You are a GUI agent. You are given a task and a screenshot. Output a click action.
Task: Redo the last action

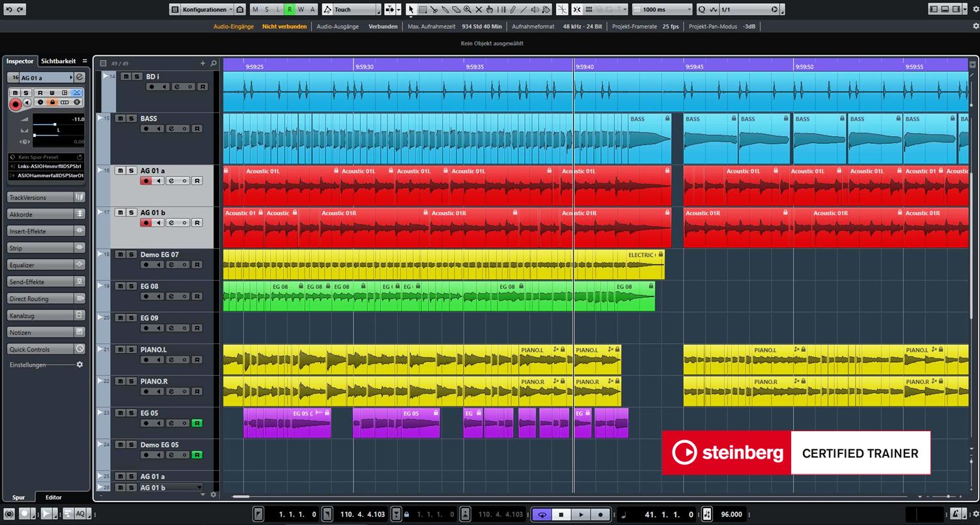(x=20, y=9)
